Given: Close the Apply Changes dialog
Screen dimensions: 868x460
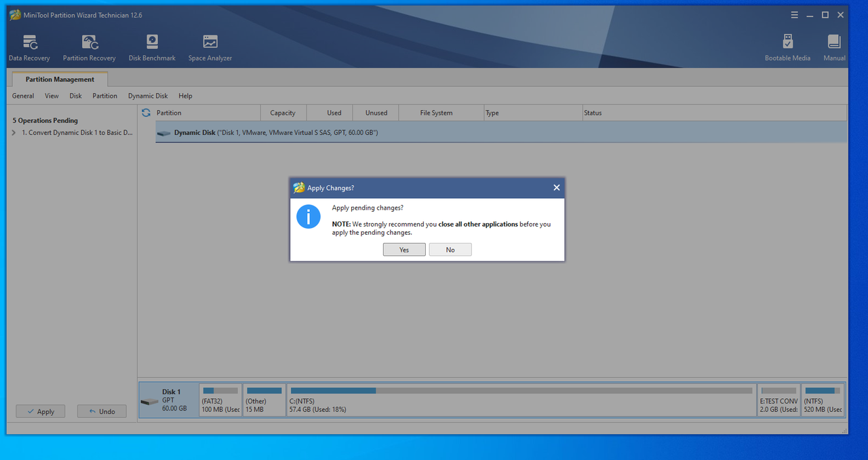Looking at the screenshot, I should [556, 188].
